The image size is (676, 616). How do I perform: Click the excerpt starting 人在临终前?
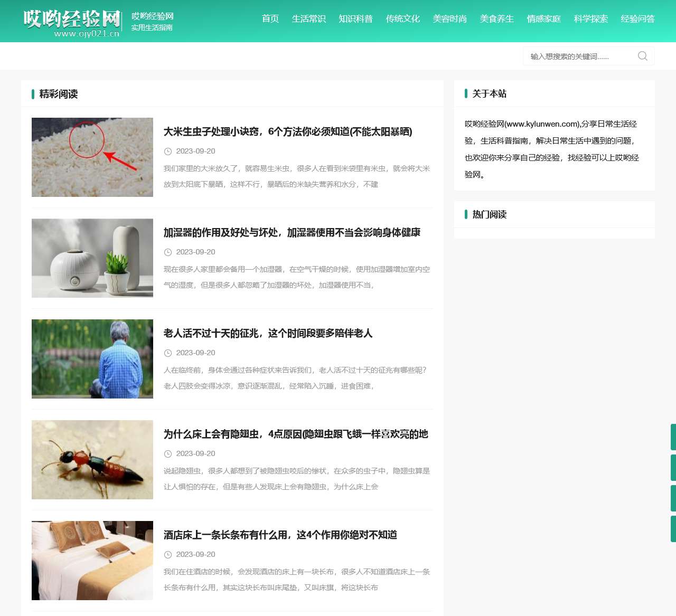pos(295,378)
